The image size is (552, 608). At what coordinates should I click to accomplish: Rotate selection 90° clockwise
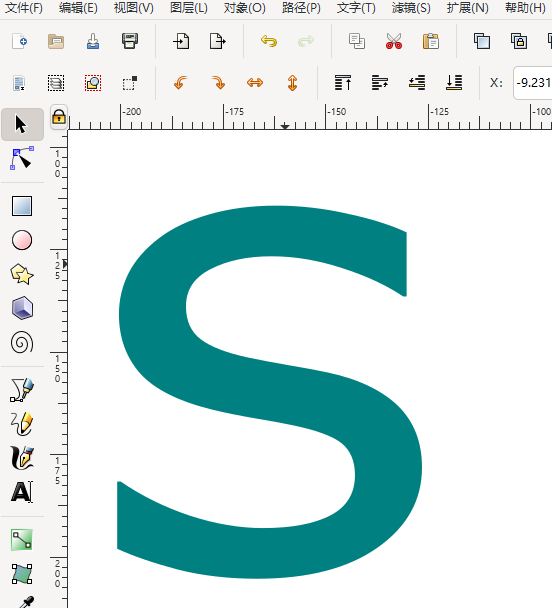pyautogui.click(x=218, y=83)
